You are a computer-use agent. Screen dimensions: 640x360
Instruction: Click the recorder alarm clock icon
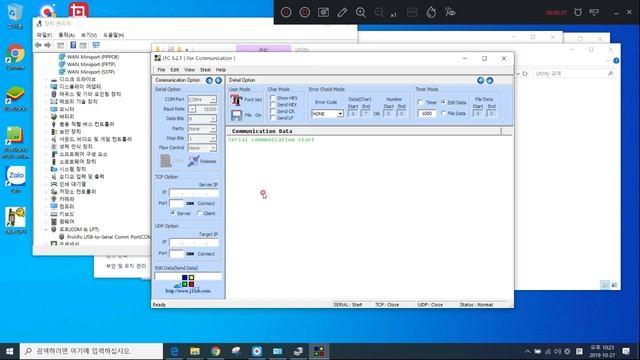coord(578,12)
